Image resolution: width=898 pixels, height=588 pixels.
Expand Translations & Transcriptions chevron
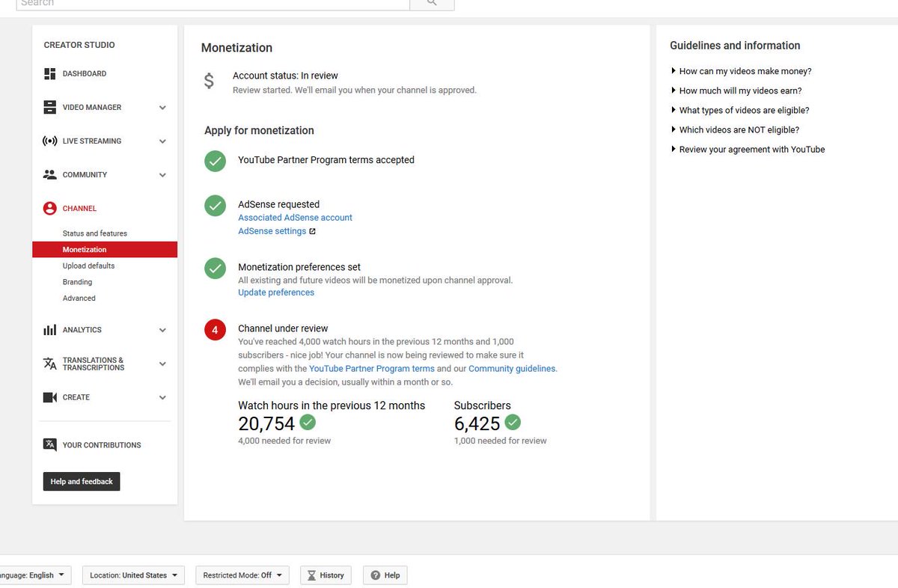(162, 364)
